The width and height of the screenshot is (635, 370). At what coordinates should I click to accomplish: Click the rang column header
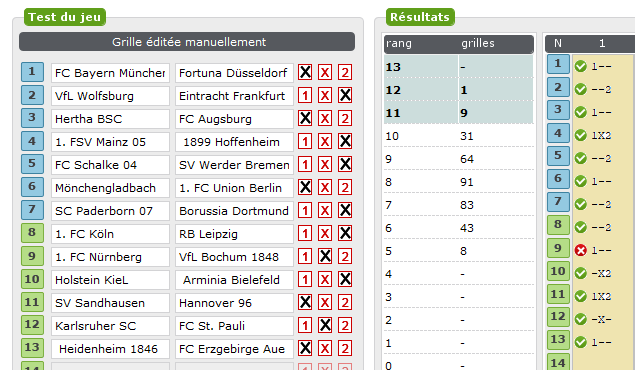pos(399,43)
